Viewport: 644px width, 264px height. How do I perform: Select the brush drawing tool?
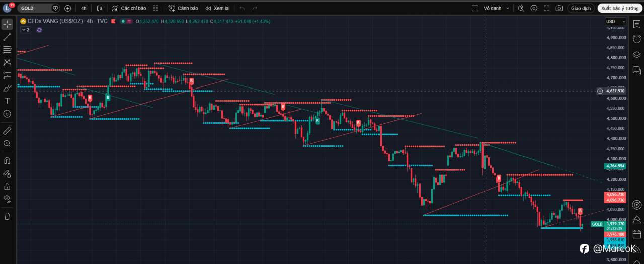7,88
